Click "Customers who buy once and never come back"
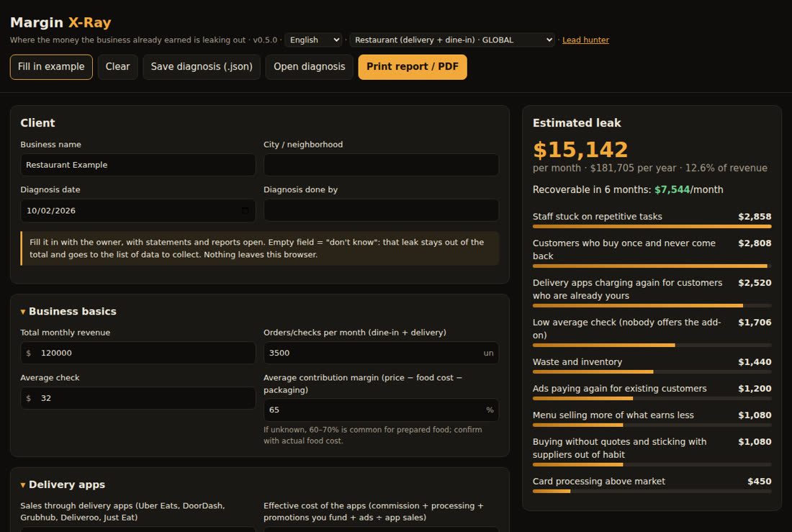The image size is (792, 532). point(624,250)
